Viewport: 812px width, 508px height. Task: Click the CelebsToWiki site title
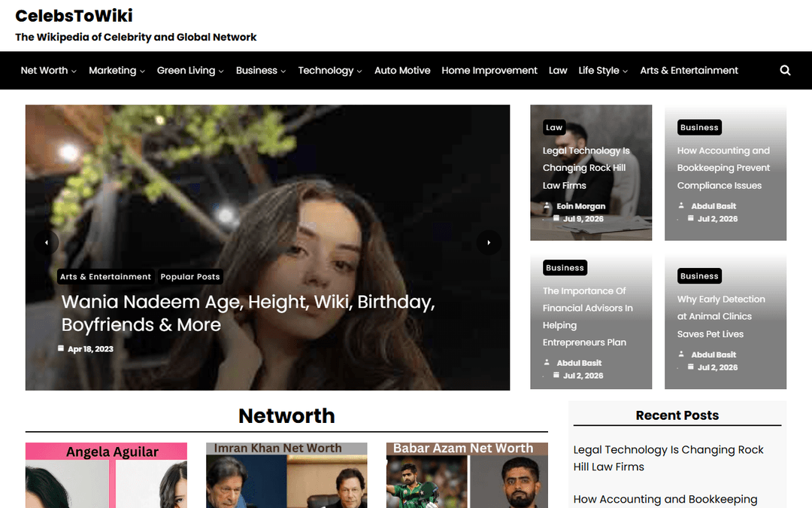click(x=74, y=16)
